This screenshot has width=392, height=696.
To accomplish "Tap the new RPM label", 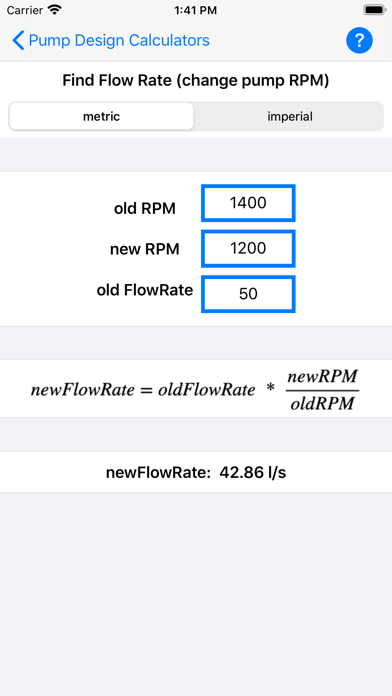I will point(145,249).
